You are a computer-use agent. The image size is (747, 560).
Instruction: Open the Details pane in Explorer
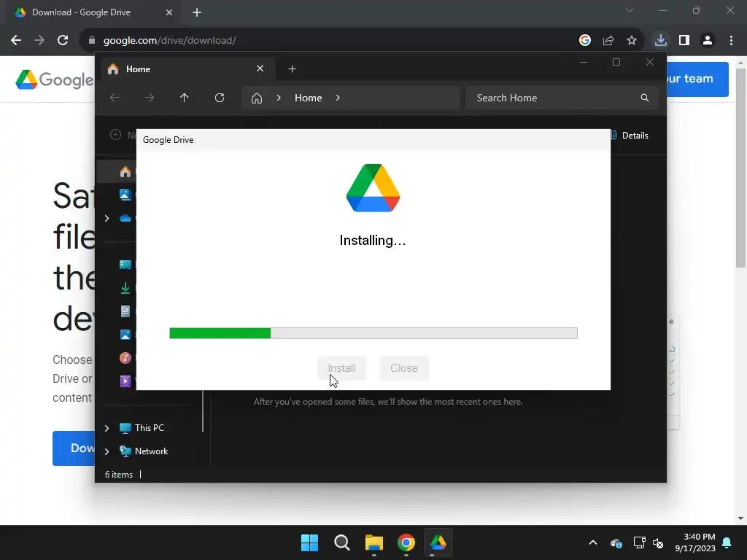pos(630,135)
